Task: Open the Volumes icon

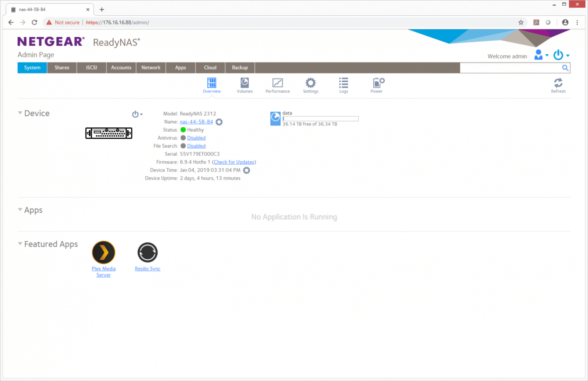Action: point(245,83)
